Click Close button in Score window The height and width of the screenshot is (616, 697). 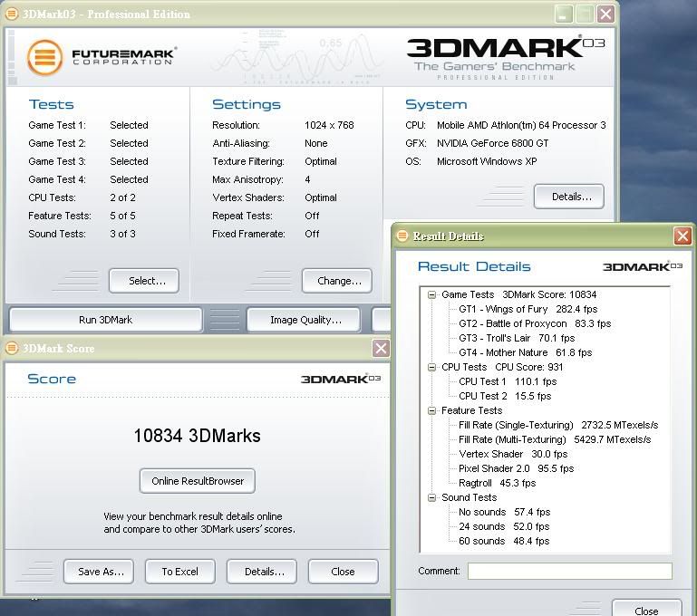[x=344, y=572]
